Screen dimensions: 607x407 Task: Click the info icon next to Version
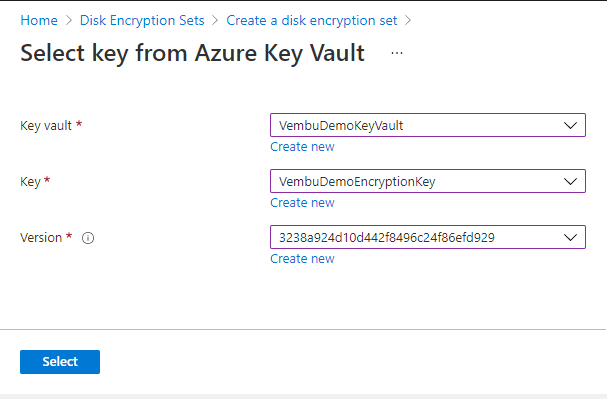[x=87, y=238]
